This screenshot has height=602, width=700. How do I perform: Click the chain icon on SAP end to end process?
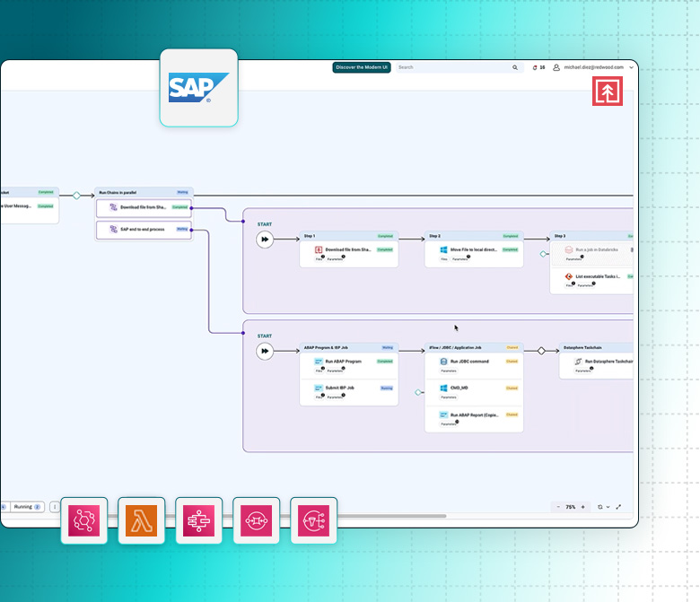point(113,229)
